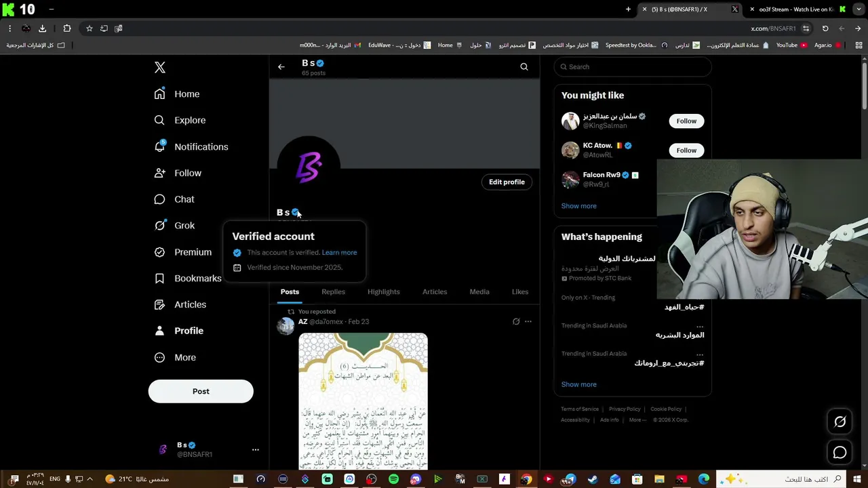Open Chat from the sidebar

pyautogui.click(x=174, y=199)
